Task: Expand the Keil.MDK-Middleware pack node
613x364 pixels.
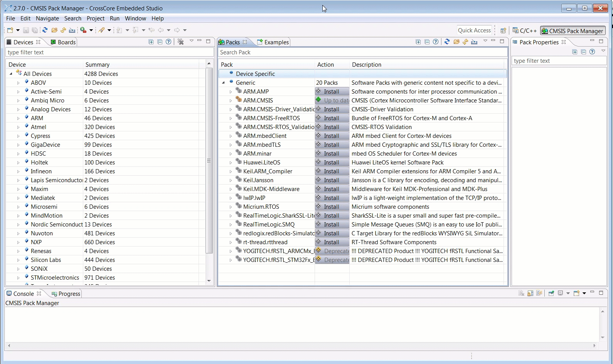Action: pyautogui.click(x=231, y=189)
